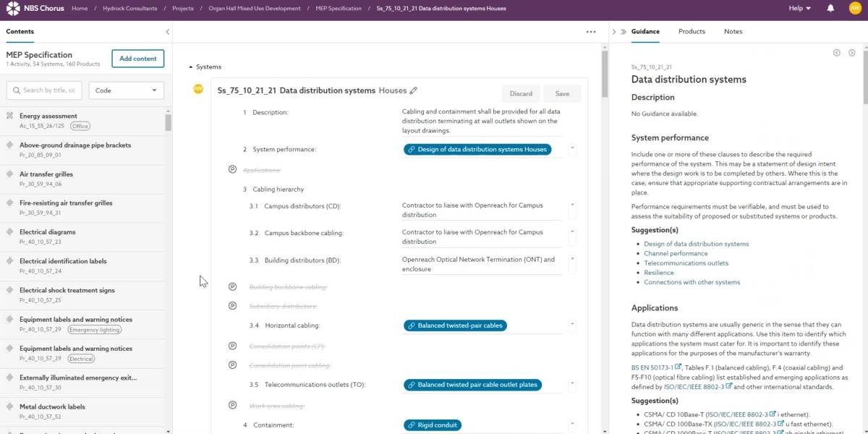Go to next guidance using the right circled arrow

(851, 53)
